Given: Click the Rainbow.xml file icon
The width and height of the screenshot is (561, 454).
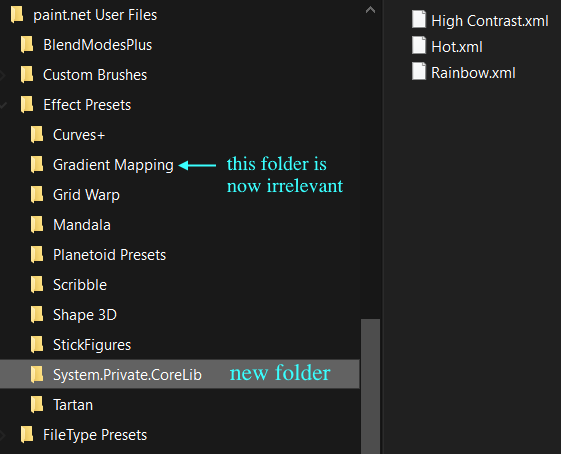Looking at the screenshot, I should pos(419,71).
